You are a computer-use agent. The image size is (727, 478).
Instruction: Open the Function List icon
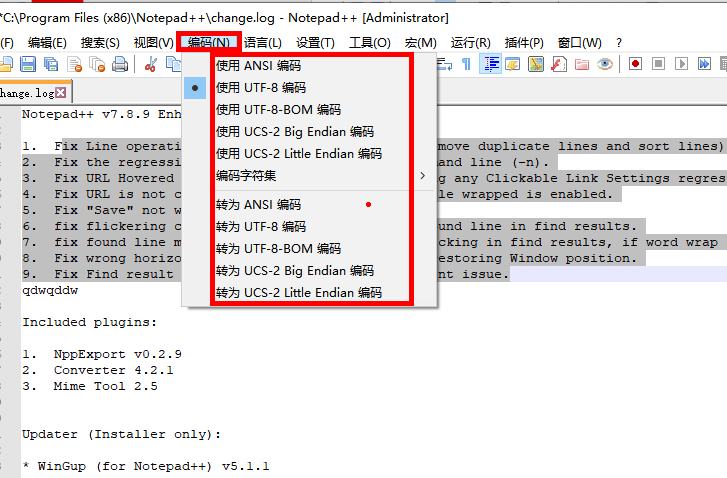coord(559,64)
